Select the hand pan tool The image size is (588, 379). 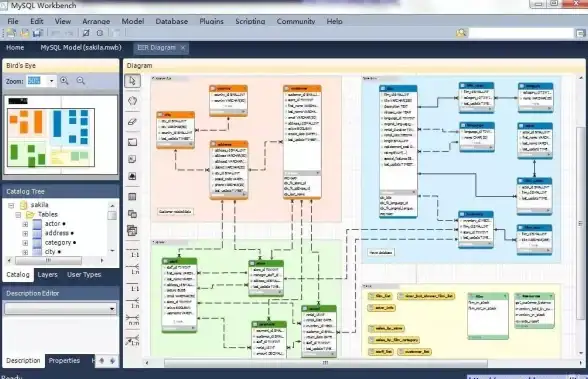pyautogui.click(x=132, y=101)
